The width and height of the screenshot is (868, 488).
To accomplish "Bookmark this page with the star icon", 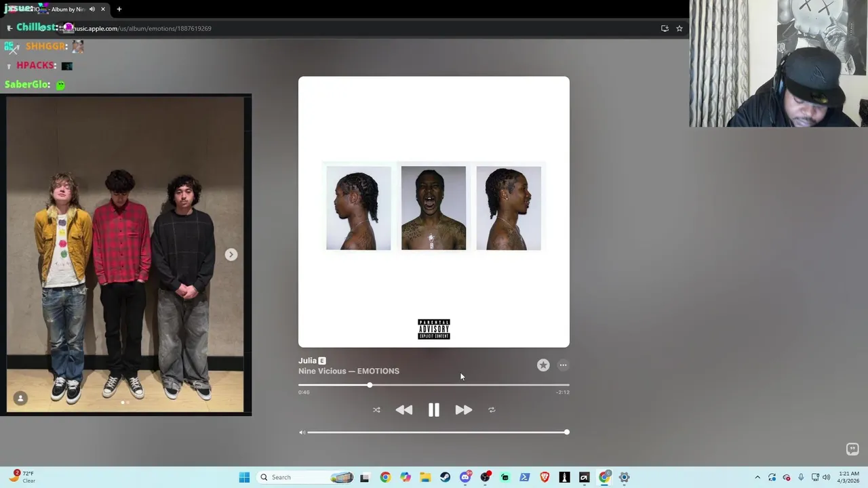I will point(679,28).
